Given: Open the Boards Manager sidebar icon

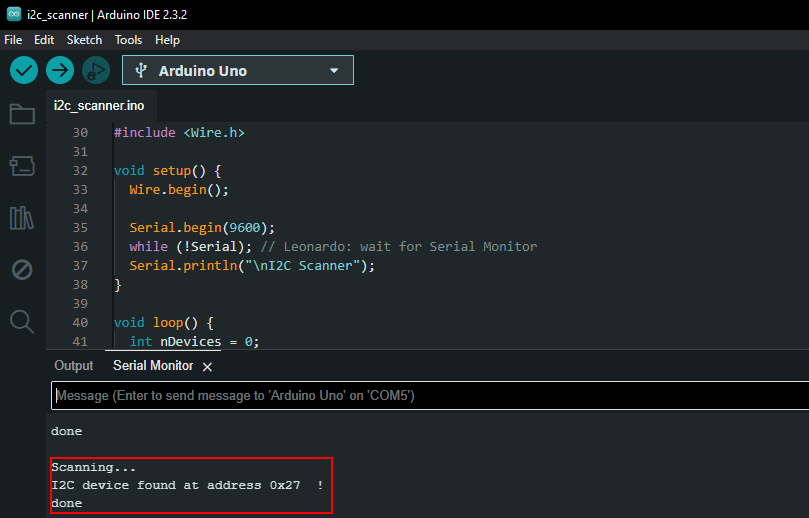Looking at the screenshot, I should click(22, 165).
